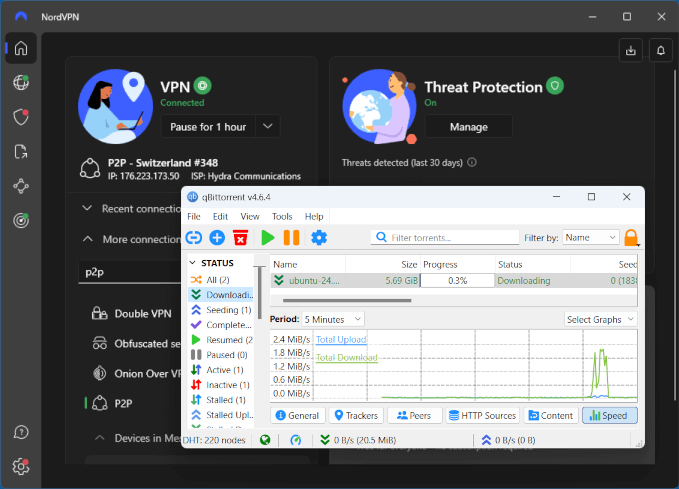Open the file sharing icon in NordVPN sidebar
The width and height of the screenshot is (679, 489).
click(x=21, y=152)
